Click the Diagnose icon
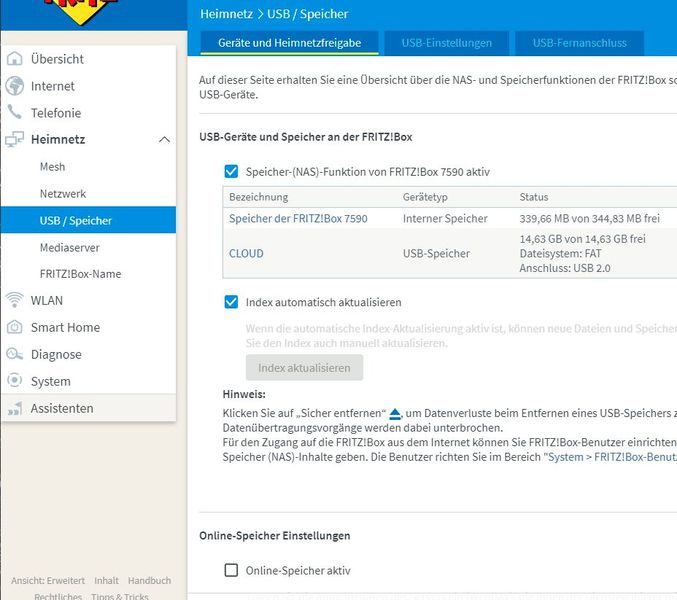 pos(14,354)
